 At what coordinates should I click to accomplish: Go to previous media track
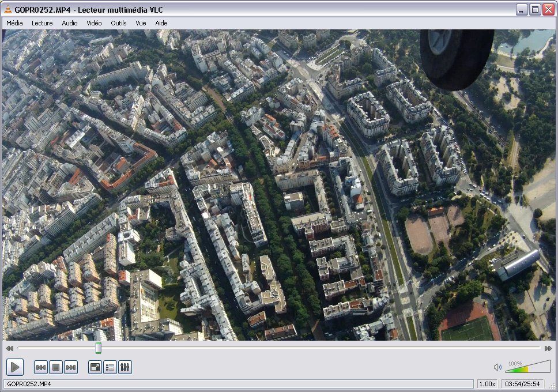coord(41,367)
